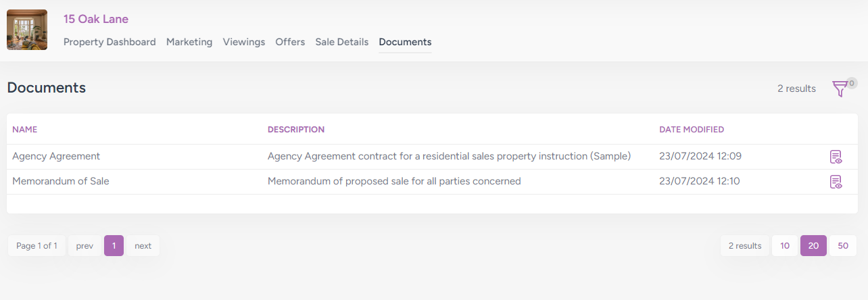868x300 pixels.
Task: Show 10 results per page
Action: coord(785,246)
